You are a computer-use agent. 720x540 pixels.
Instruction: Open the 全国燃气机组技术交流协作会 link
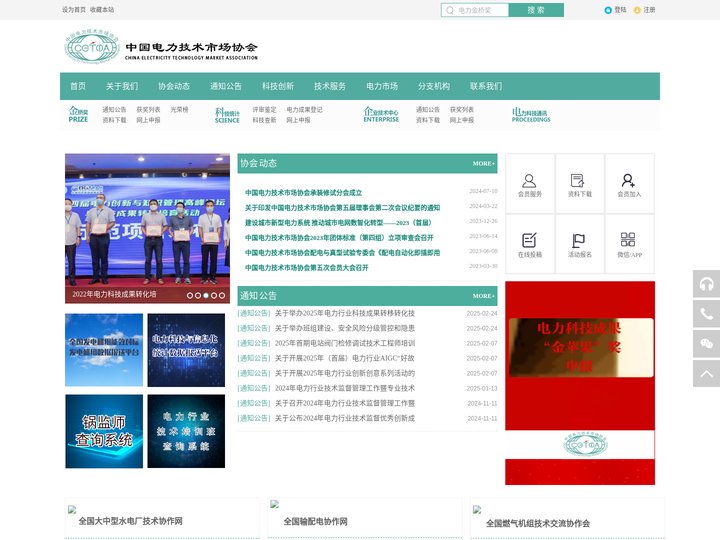(538, 523)
